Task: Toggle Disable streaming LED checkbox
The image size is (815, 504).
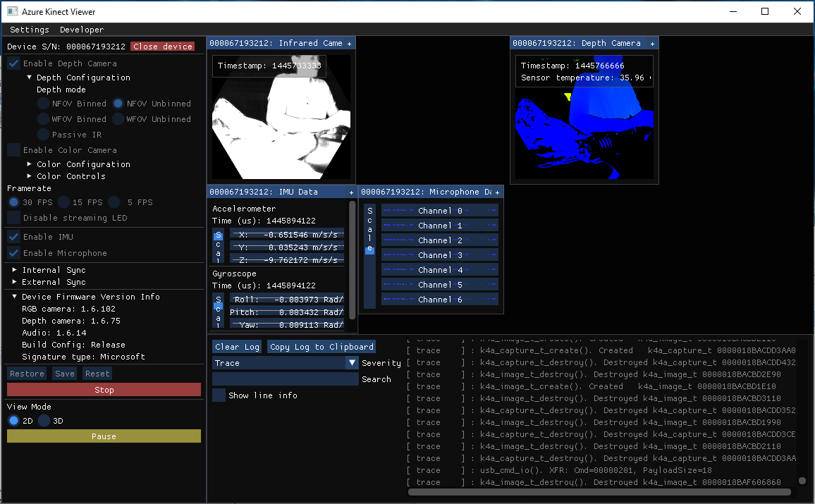Action: pos(14,218)
